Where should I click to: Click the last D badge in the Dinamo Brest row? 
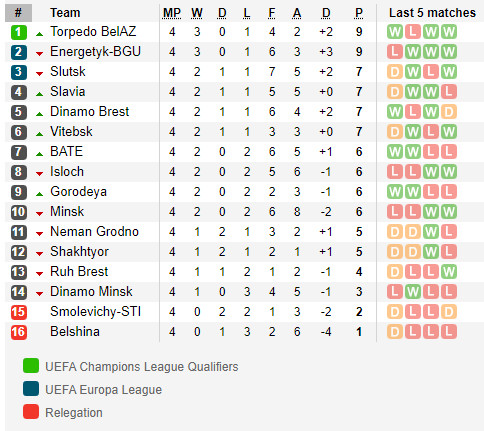[449, 112]
